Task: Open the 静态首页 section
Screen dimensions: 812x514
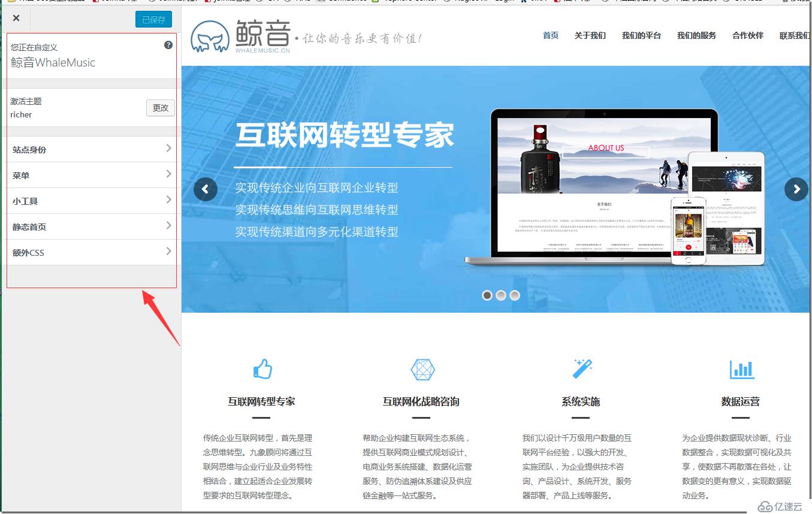Action: (92, 226)
